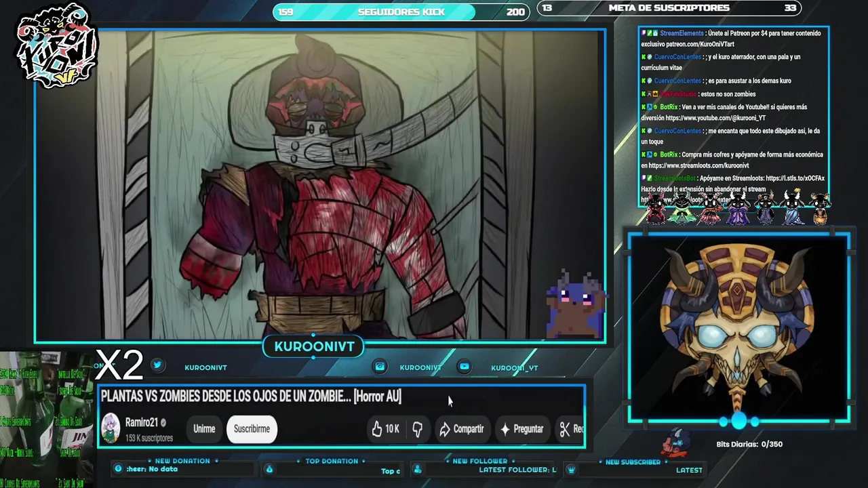Click the purple-dressed chibi character

(x=738, y=209)
